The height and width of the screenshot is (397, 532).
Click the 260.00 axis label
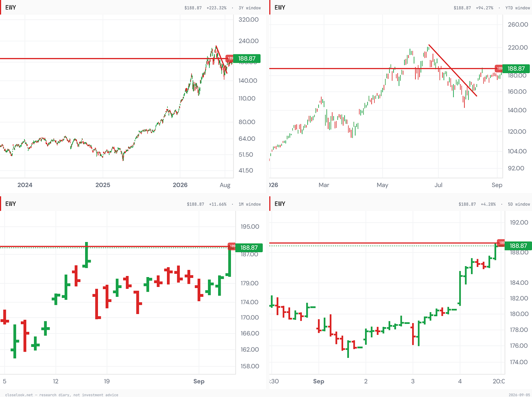point(518,24)
